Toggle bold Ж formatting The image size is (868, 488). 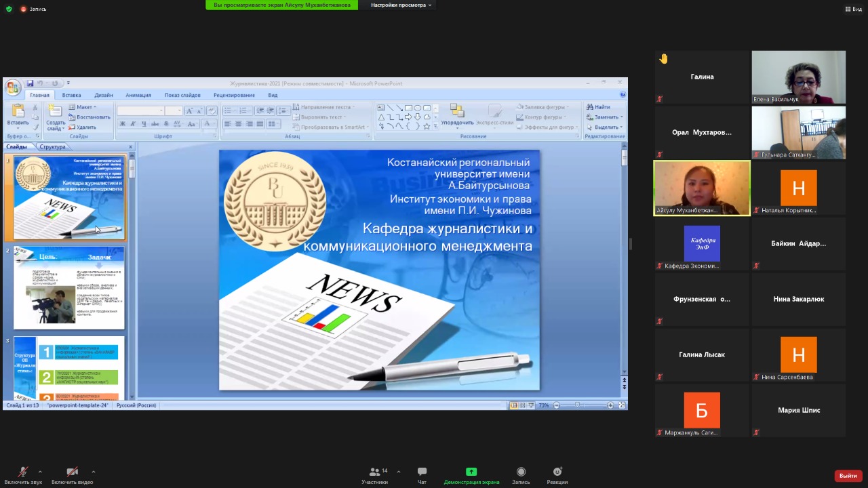point(122,124)
